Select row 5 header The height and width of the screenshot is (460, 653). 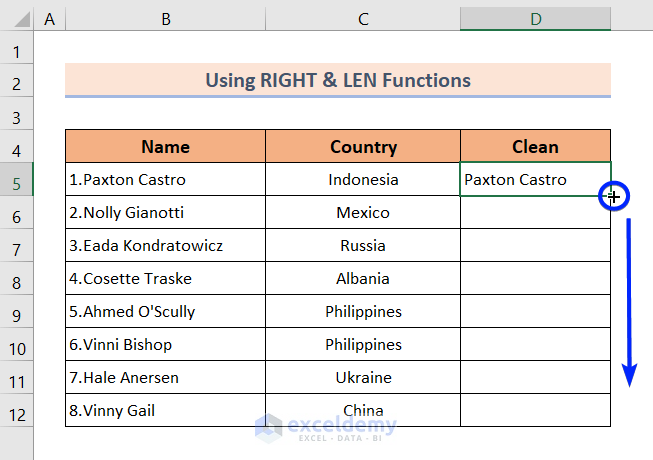[x=16, y=180]
